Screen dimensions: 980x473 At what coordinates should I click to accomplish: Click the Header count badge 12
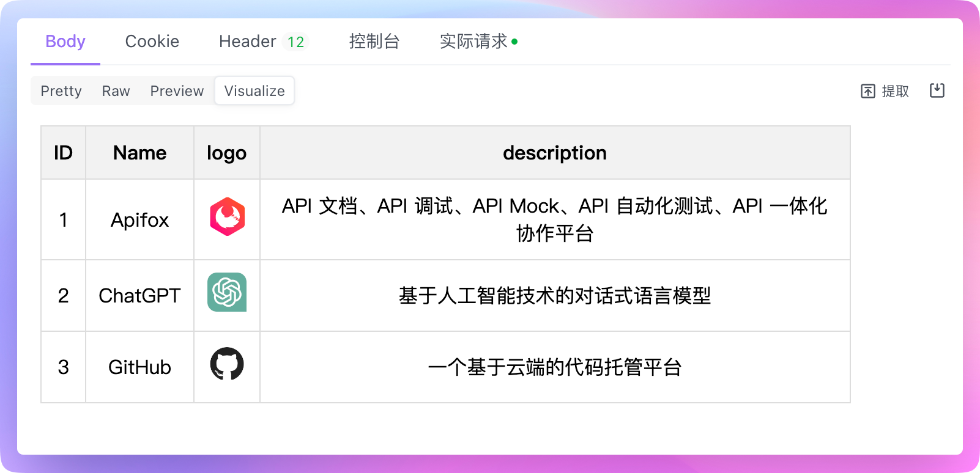point(296,42)
